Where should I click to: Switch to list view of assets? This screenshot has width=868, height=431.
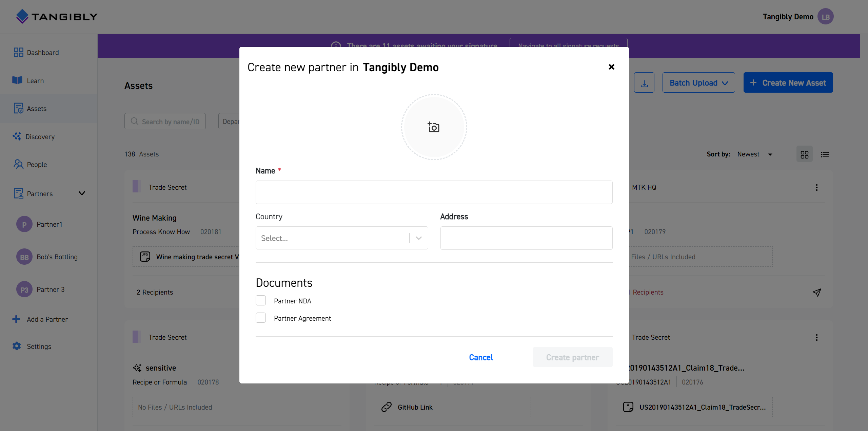[x=825, y=154]
